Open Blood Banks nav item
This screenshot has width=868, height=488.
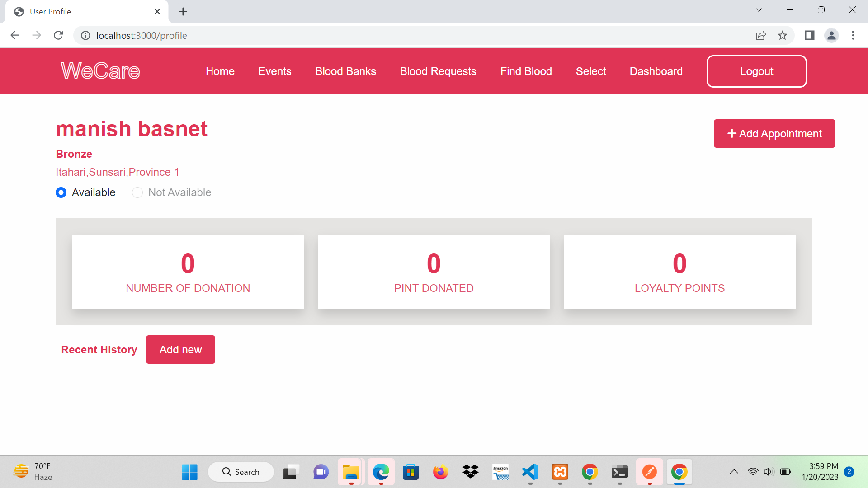coord(345,71)
